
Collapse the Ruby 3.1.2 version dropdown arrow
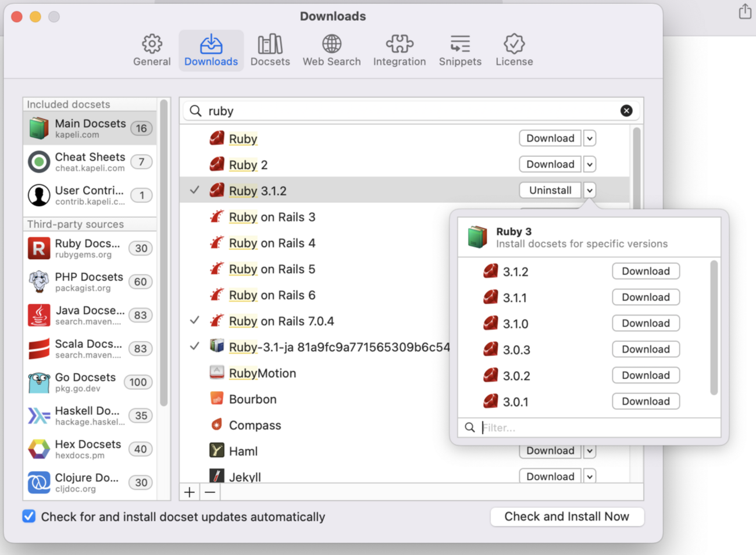(590, 191)
